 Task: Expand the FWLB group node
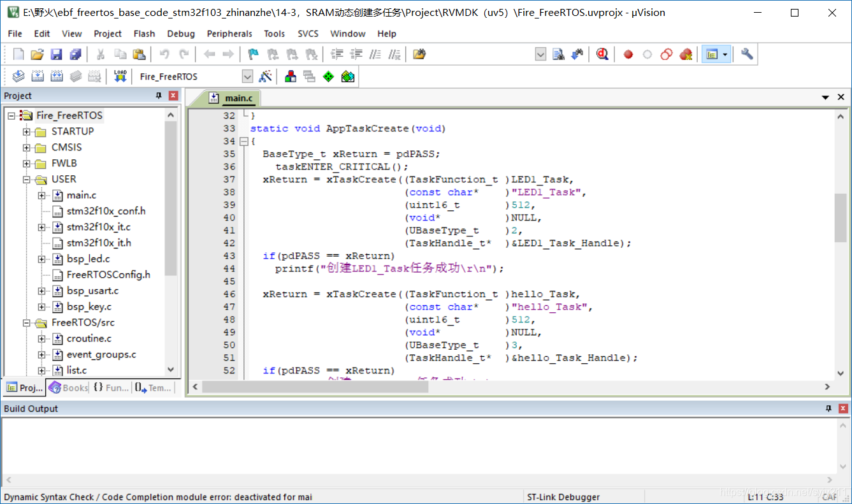click(27, 164)
